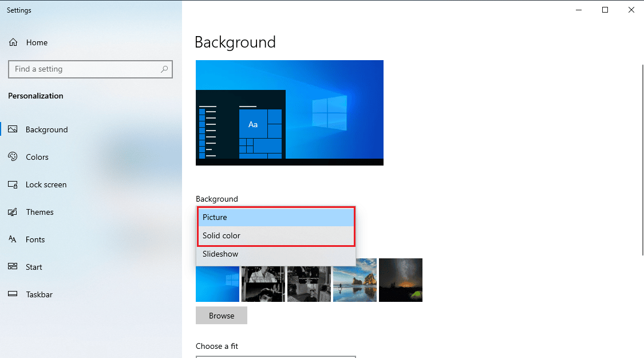Viewport: 644px width, 358px height.
Task: Click the desktop preview image
Action: (290, 113)
